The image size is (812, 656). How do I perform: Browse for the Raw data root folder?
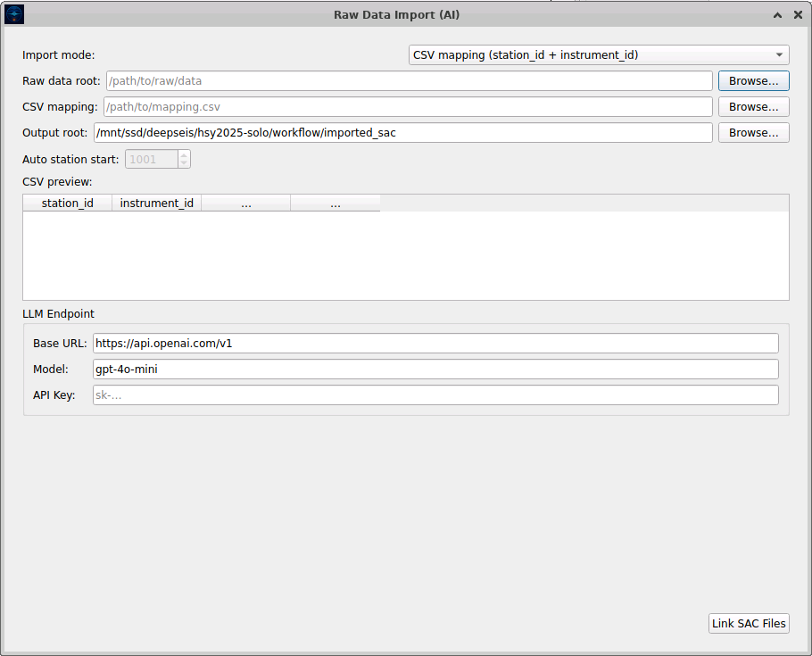tap(753, 81)
